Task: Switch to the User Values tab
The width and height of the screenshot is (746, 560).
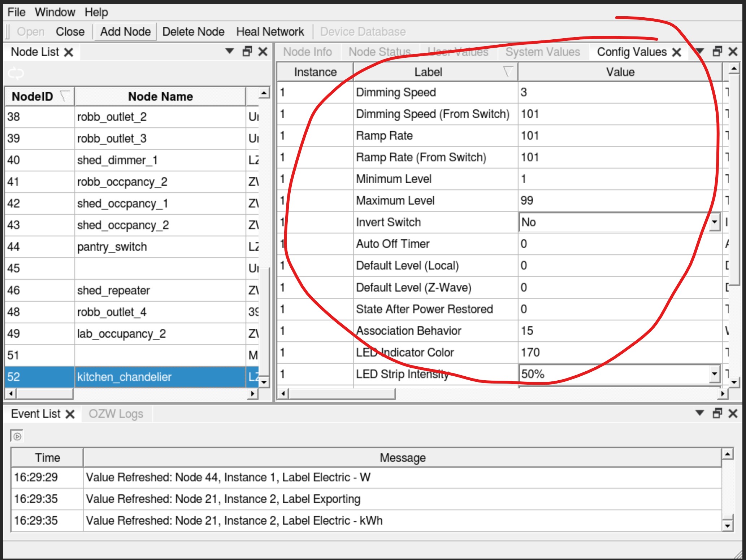Action: coord(458,52)
